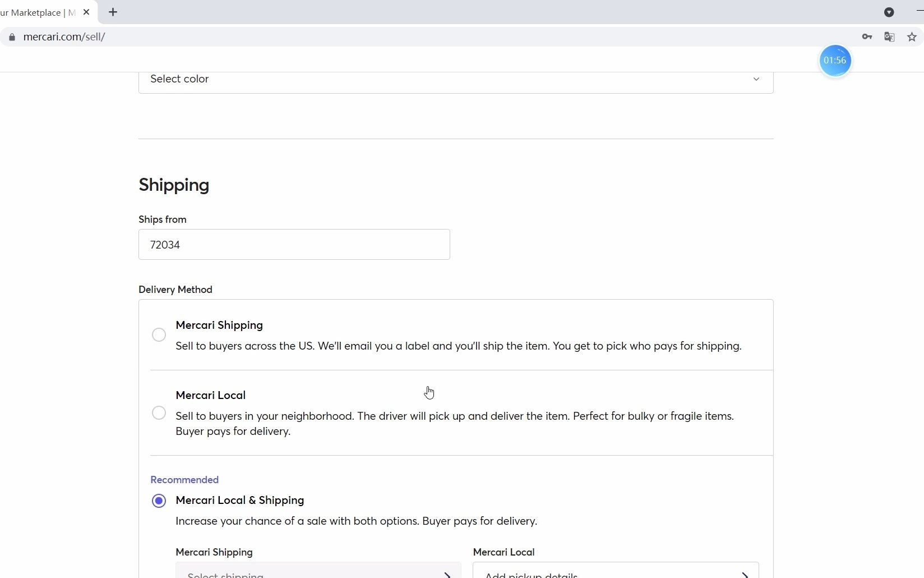The width and height of the screenshot is (924, 578).
Task: Open a new browser tab
Action: click(x=113, y=12)
